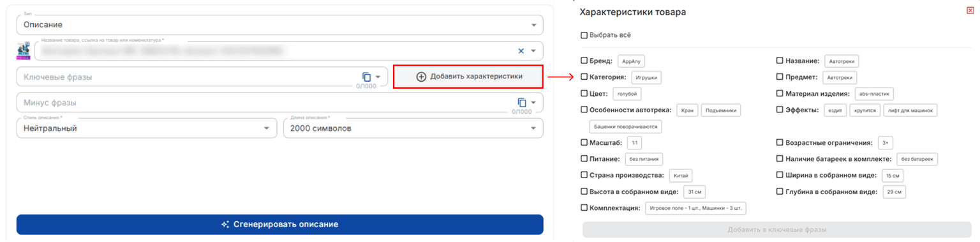Click the голубой color tag

(x=627, y=94)
